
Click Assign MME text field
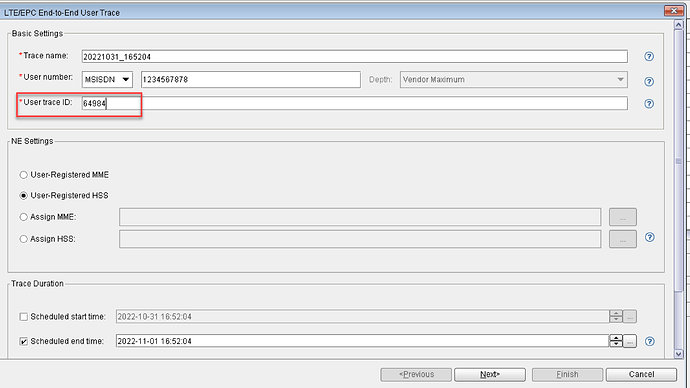(360, 217)
